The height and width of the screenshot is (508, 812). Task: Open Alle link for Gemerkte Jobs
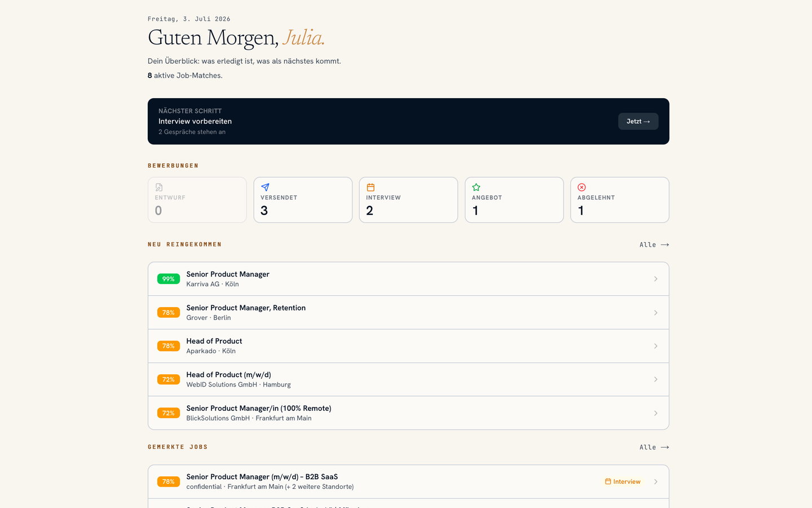click(x=654, y=447)
